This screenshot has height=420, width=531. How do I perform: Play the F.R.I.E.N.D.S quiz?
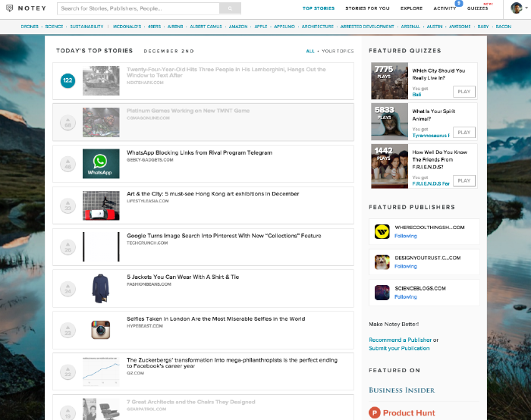pyautogui.click(x=464, y=180)
